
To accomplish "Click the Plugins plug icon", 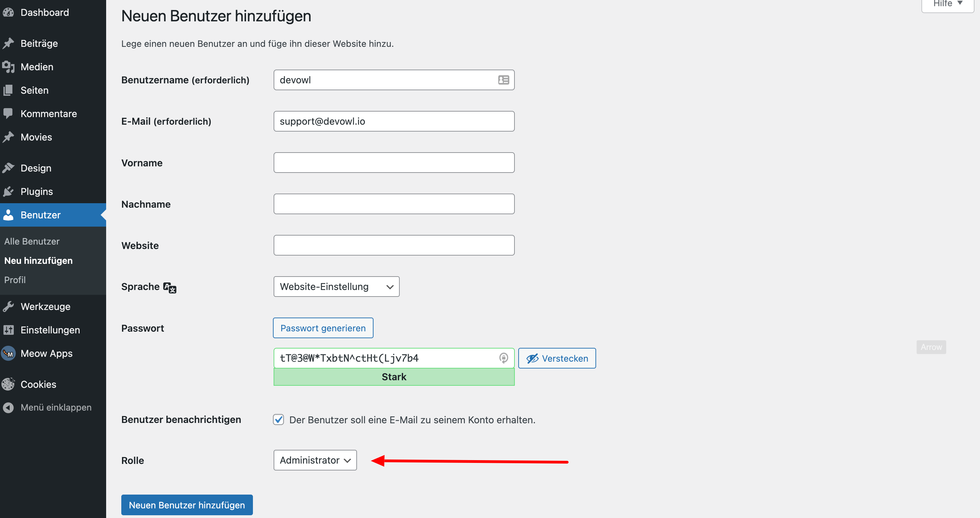I will coord(8,191).
